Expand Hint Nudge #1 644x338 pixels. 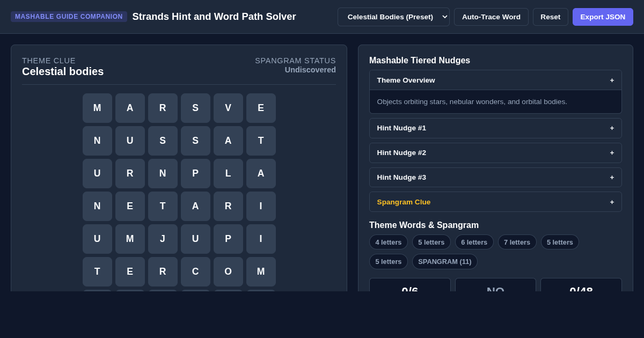click(x=495, y=128)
